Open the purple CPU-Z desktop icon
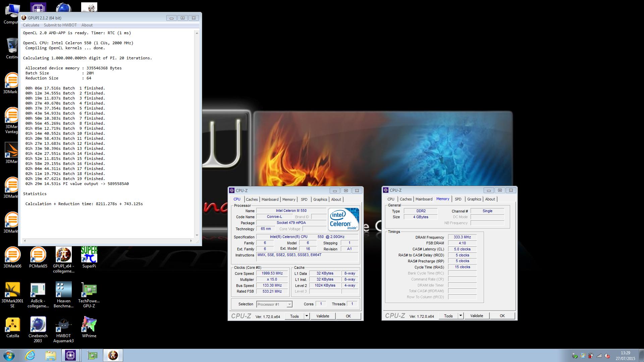The image size is (644, 362). pyautogui.click(x=38, y=7)
